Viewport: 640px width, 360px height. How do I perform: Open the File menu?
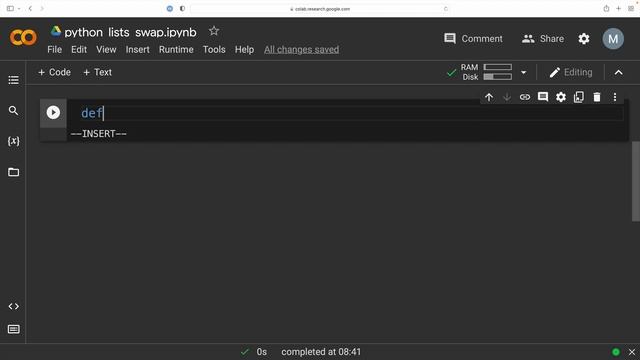(54, 49)
